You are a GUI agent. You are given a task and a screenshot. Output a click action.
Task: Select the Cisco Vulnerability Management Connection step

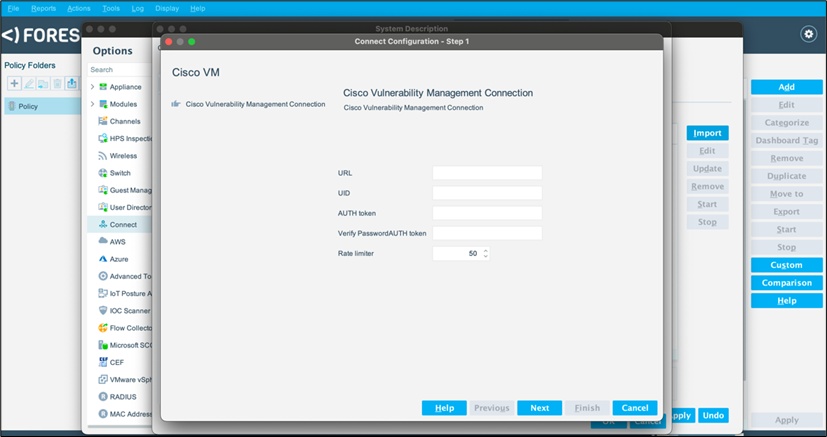pyautogui.click(x=248, y=104)
